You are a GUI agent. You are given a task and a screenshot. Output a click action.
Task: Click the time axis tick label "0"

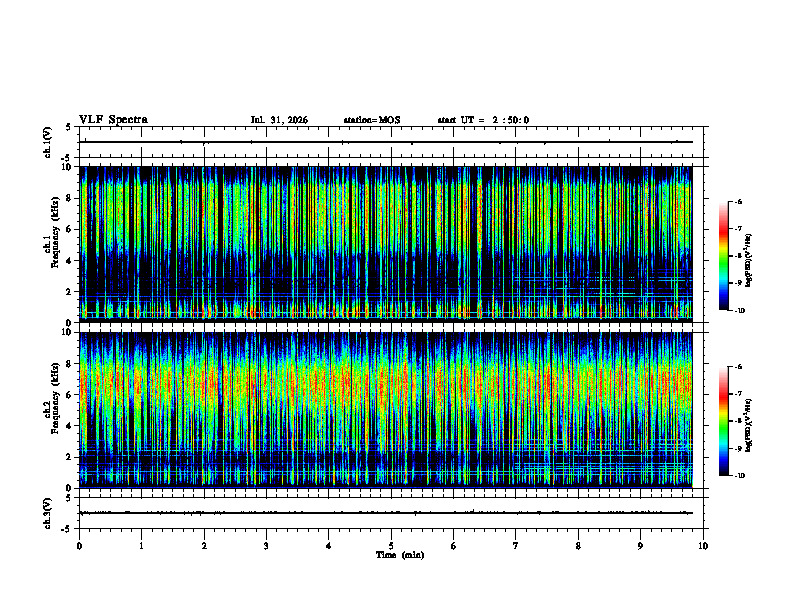point(79,546)
